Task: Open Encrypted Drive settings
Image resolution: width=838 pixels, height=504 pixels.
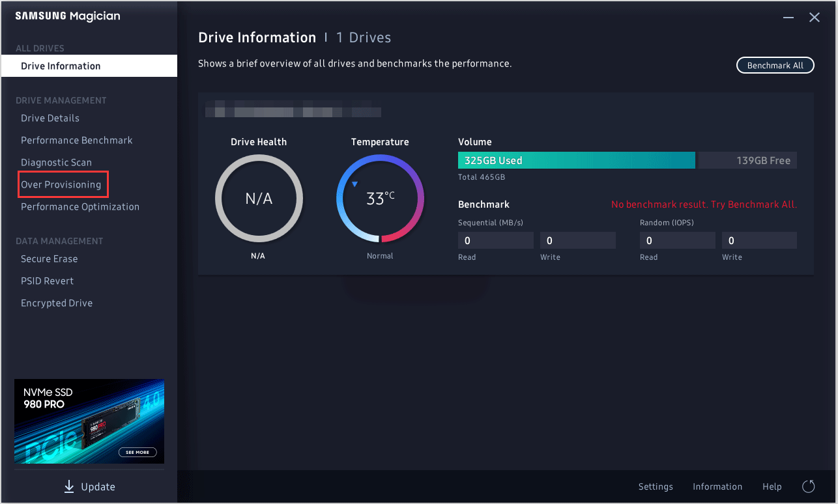Action: tap(57, 303)
